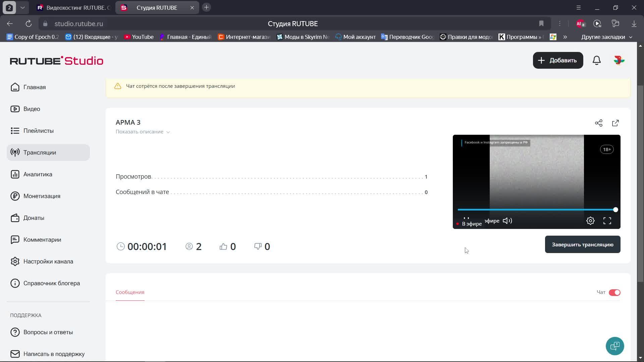Select the Трансляции broadcast icon
This screenshot has height=362, width=644.
15,153
